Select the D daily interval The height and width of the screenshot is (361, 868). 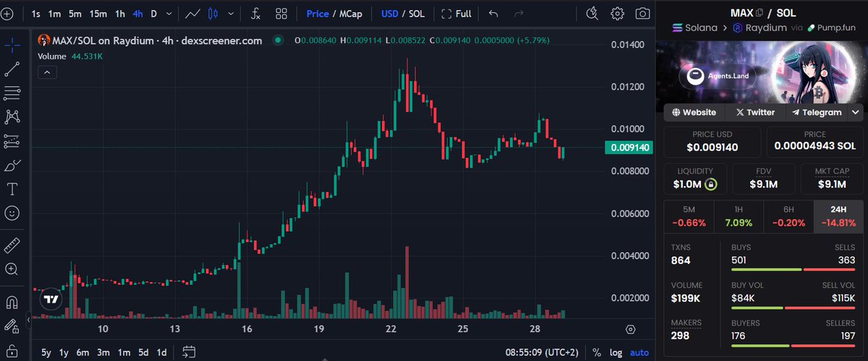point(154,14)
